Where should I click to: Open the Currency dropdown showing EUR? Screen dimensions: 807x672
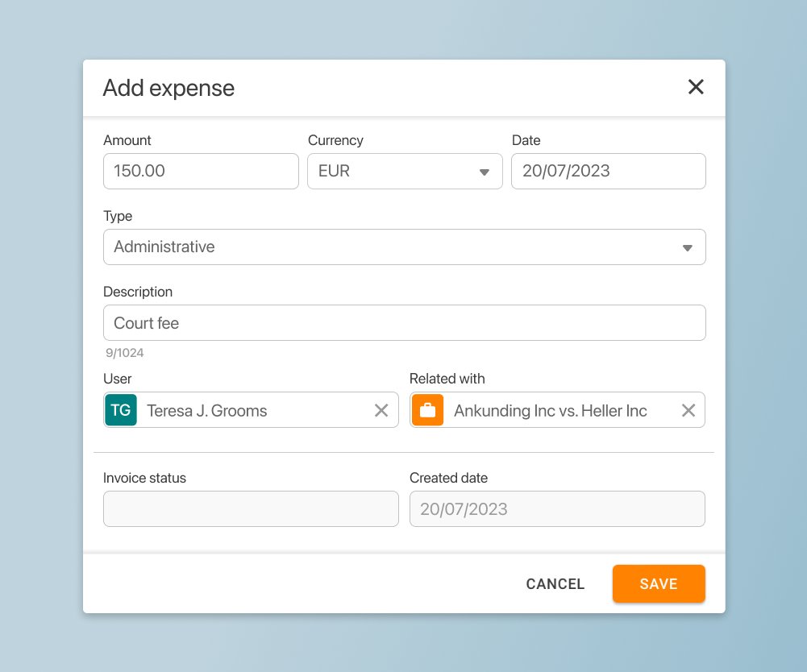coord(405,171)
